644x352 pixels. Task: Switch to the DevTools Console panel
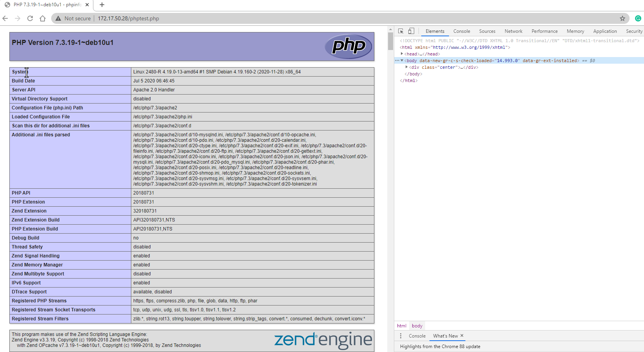(462, 31)
